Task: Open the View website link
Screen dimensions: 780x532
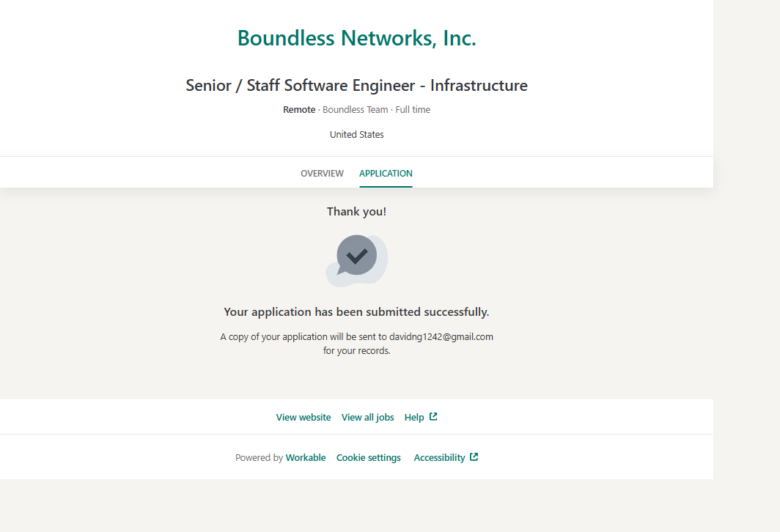Action: 303,418
